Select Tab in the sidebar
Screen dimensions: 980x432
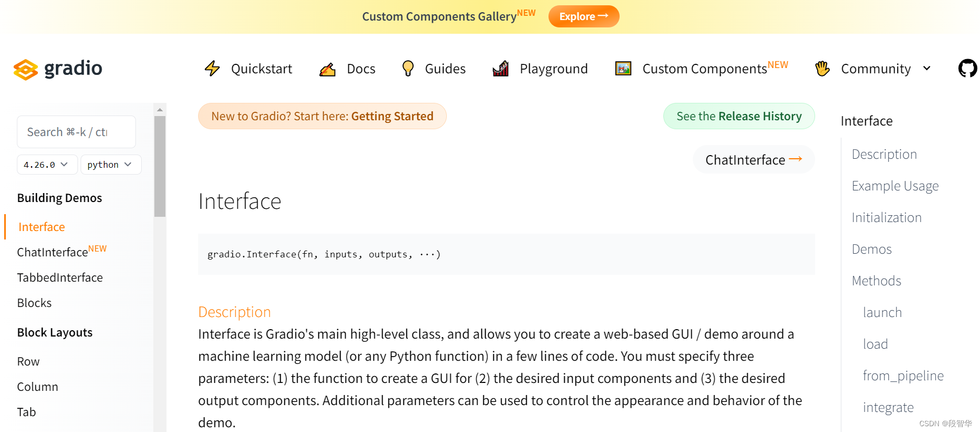coord(26,412)
